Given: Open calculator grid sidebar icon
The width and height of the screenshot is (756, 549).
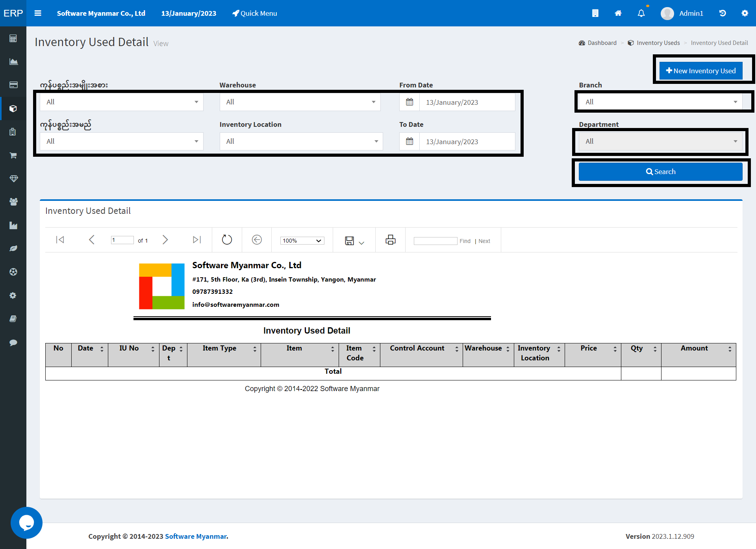Looking at the screenshot, I should [x=13, y=38].
